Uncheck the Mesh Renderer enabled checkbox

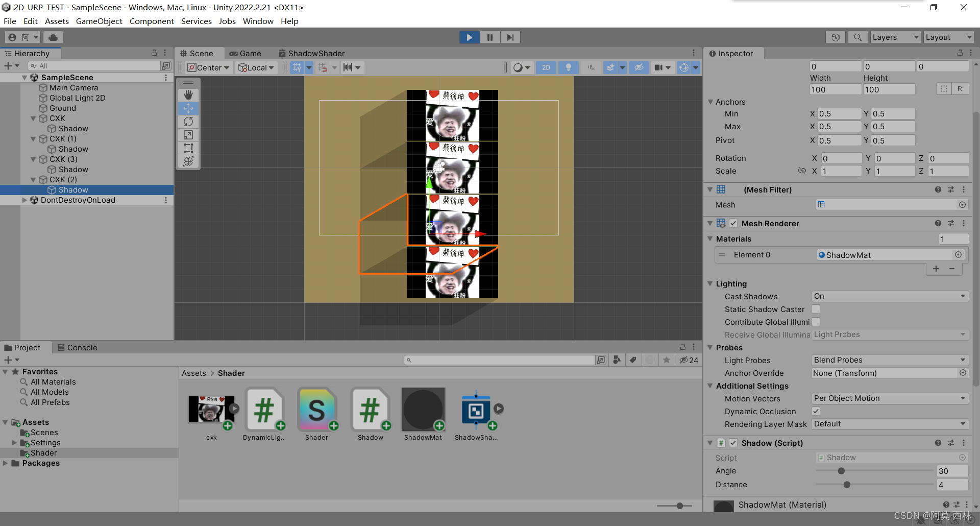coord(733,223)
